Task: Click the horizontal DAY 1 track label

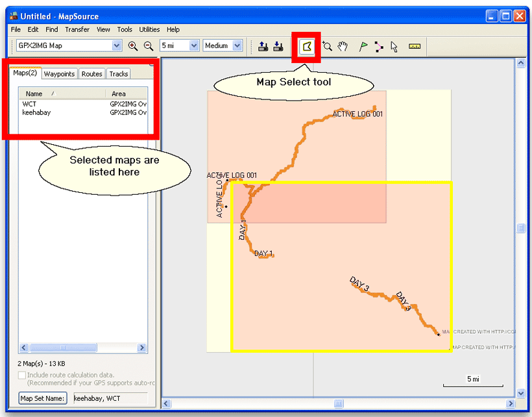Action: pyautogui.click(x=263, y=253)
